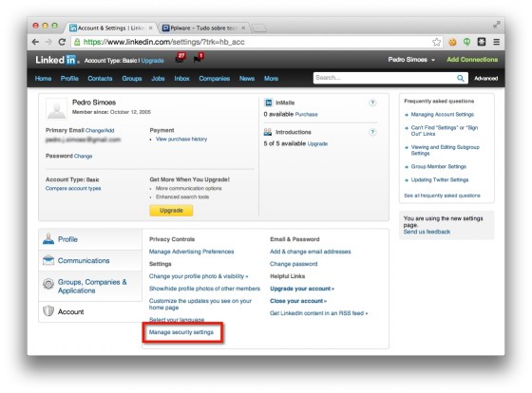This screenshot has width=532, height=393.
Task: Click the Introductions Upgrade link
Action: pos(317,143)
